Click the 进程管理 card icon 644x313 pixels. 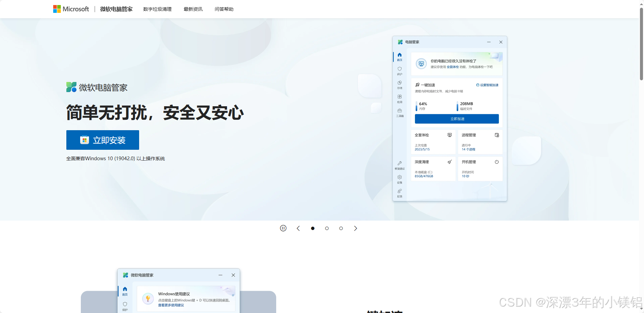tap(497, 135)
